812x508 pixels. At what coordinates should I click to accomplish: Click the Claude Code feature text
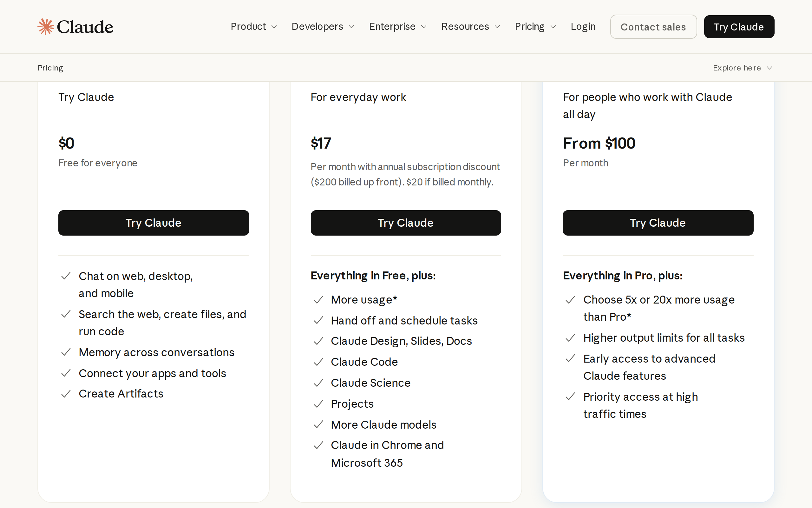pos(364,362)
